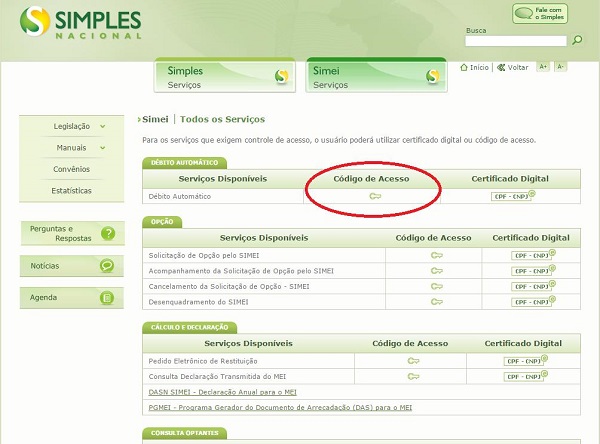Open Fale com o Simples chat
The image size is (600, 444).
(548, 13)
